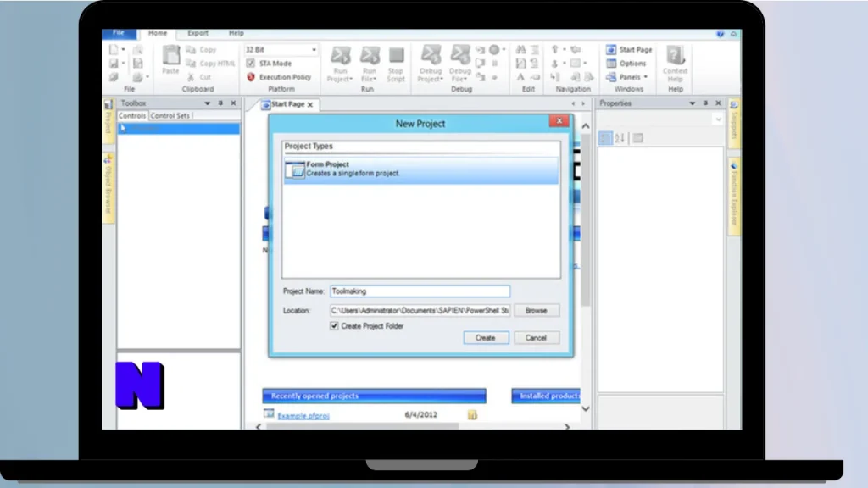Switch to the Home ribbon tab
Screen dimensions: 868x488
[158, 33]
